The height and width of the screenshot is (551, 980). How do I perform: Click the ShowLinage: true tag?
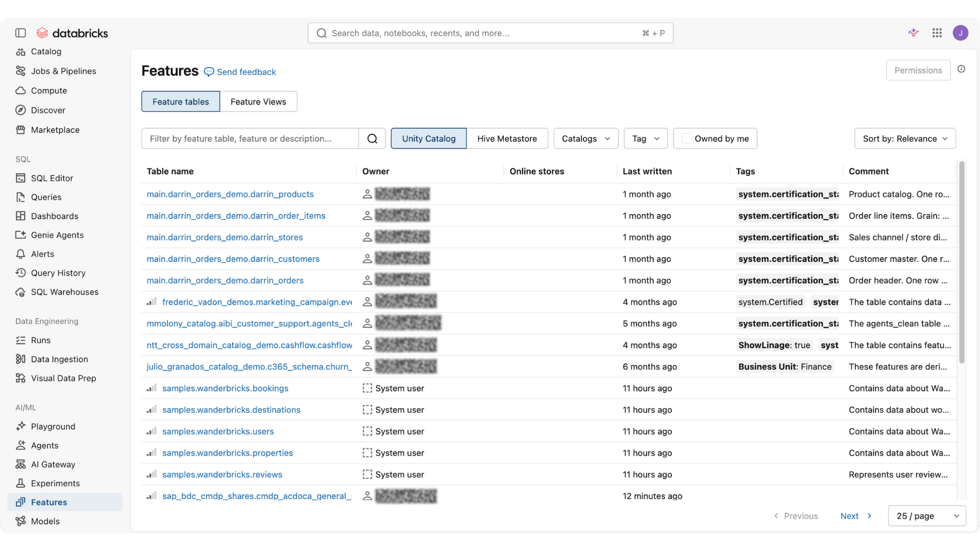774,345
